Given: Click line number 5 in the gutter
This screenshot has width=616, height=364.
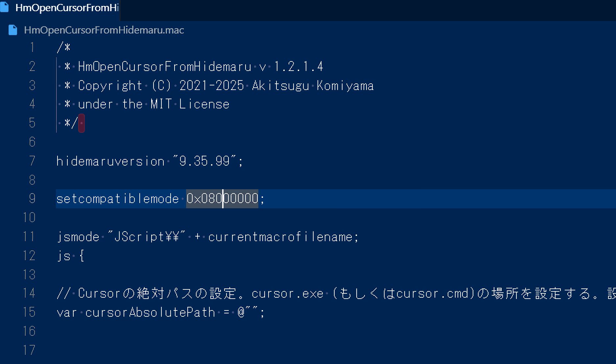Looking at the screenshot, I should click(x=32, y=123).
